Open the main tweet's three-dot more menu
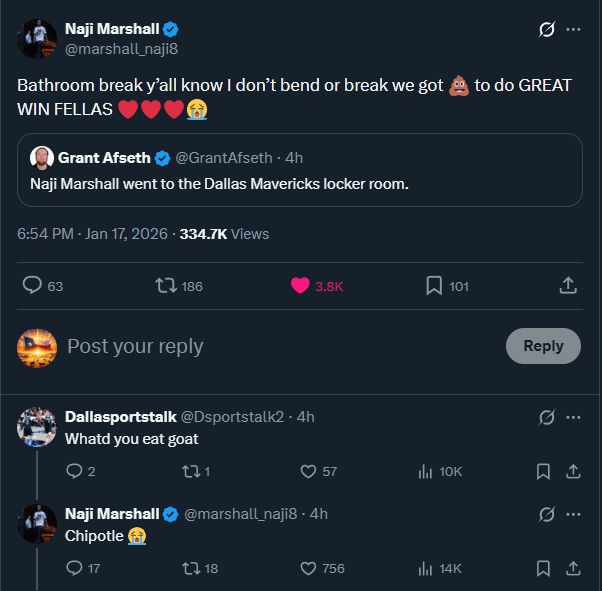The image size is (602, 591). [x=573, y=30]
